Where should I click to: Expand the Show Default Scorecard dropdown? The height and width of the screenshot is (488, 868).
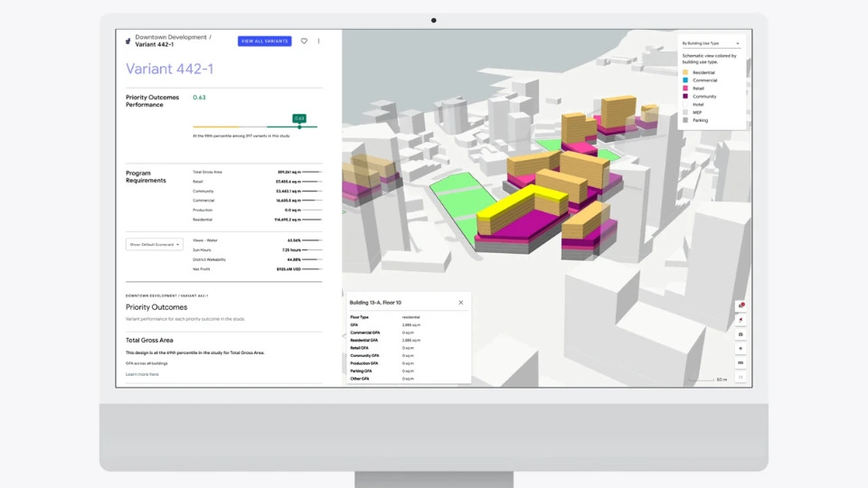coord(154,244)
